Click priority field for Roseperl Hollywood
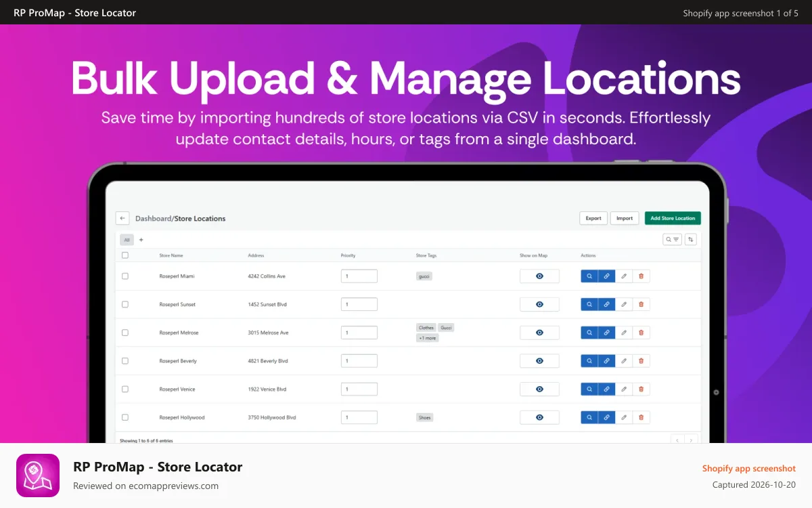The height and width of the screenshot is (508, 812). [359, 417]
